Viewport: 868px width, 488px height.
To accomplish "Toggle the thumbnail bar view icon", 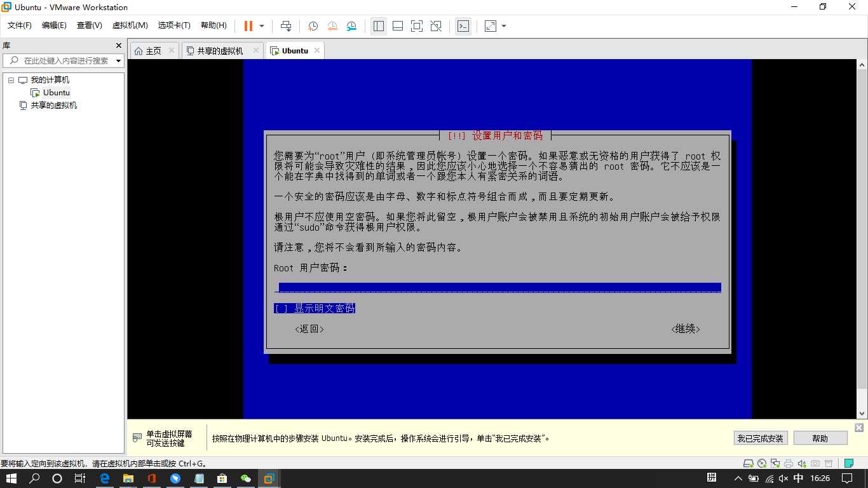I will 398,26.
